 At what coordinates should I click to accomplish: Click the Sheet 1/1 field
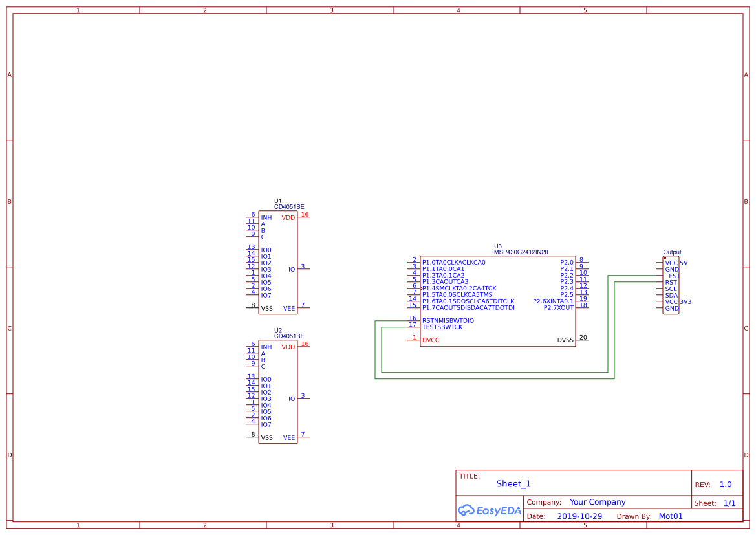point(730,502)
